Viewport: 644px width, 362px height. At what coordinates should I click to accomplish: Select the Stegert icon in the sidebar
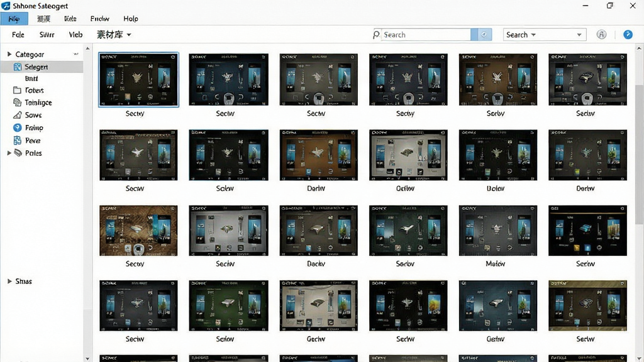(x=17, y=67)
